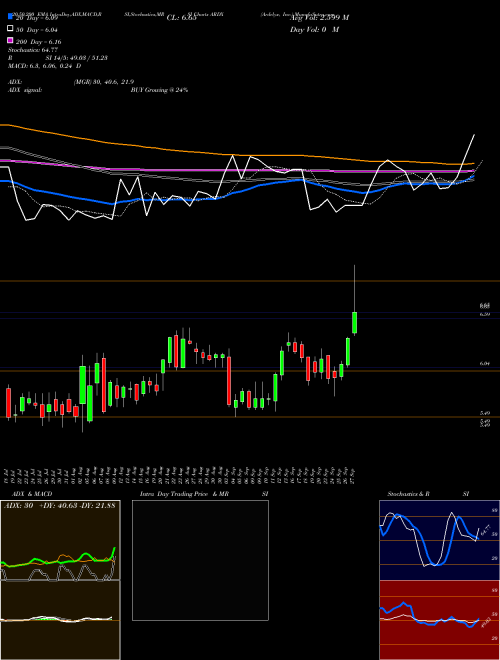This screenshot has height=660, width=500.
Task: Open the MACD chart panel below ADX
Action: (x=60, y=620)
